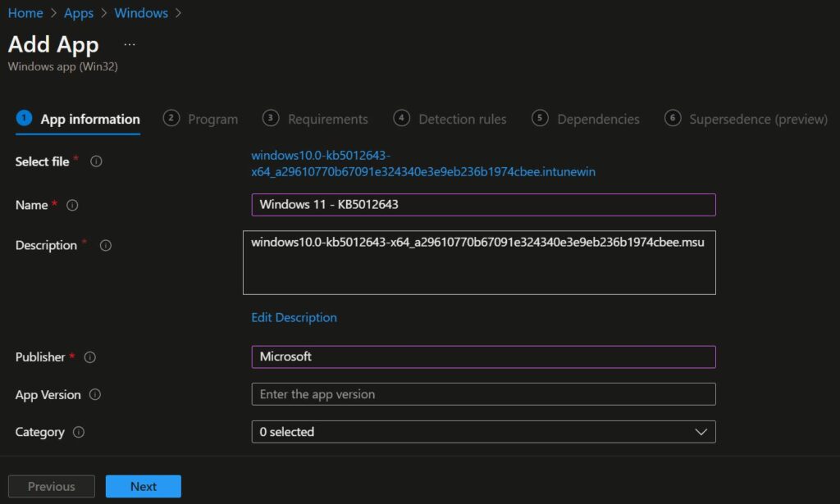Open the ellipsis menu beside Add App
The image size is (840, 504).
click(130, 44)
